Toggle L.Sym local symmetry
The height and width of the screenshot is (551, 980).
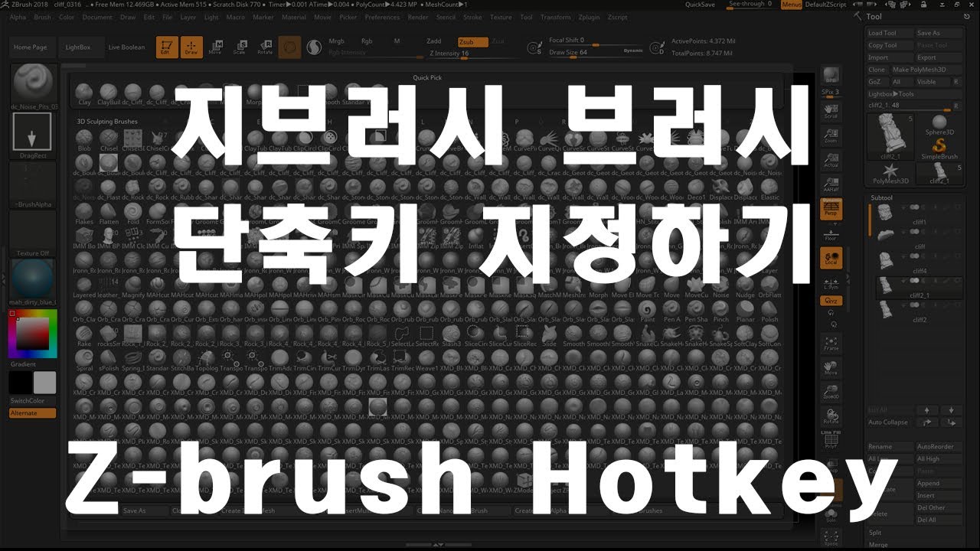pyautogui.click(x=830, y=284)
